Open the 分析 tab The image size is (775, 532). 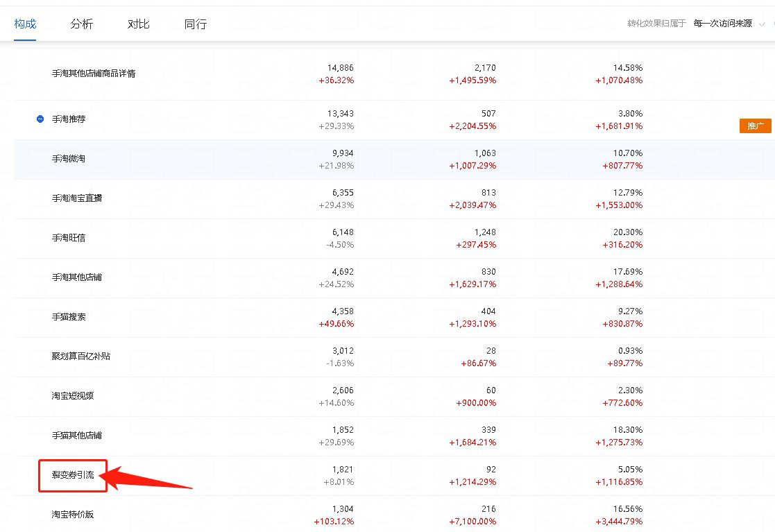pyautogui.click(x=81, y=24)
